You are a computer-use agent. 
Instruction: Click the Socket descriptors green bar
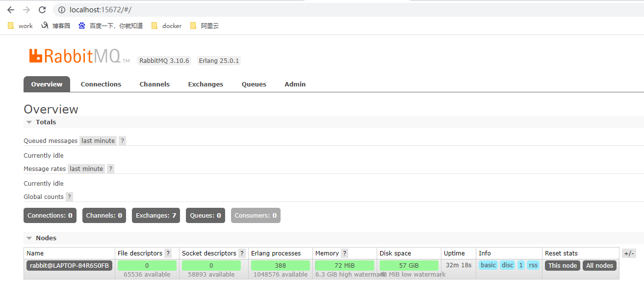pyautogui.click(x=211, y=266)
